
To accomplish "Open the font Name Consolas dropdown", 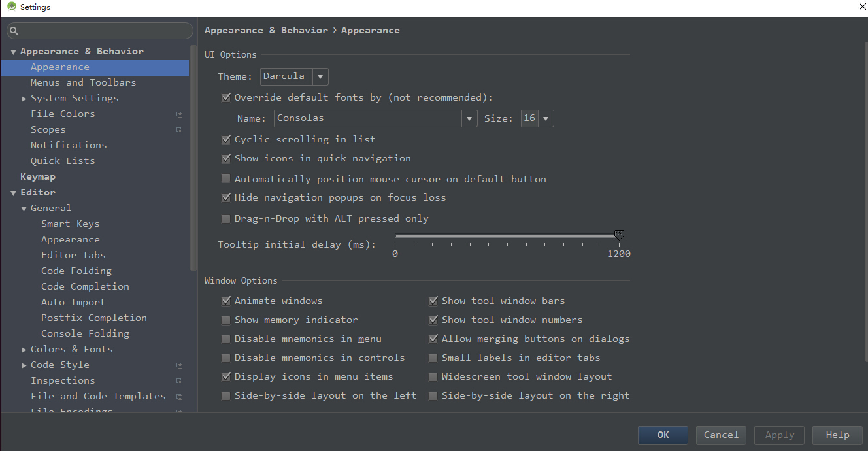I will click(x=375, y=118).
